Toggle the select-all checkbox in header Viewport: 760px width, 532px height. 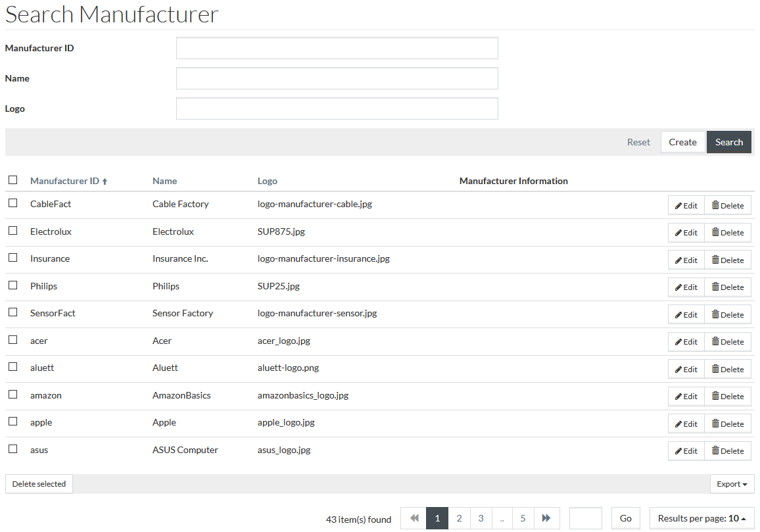13,180
